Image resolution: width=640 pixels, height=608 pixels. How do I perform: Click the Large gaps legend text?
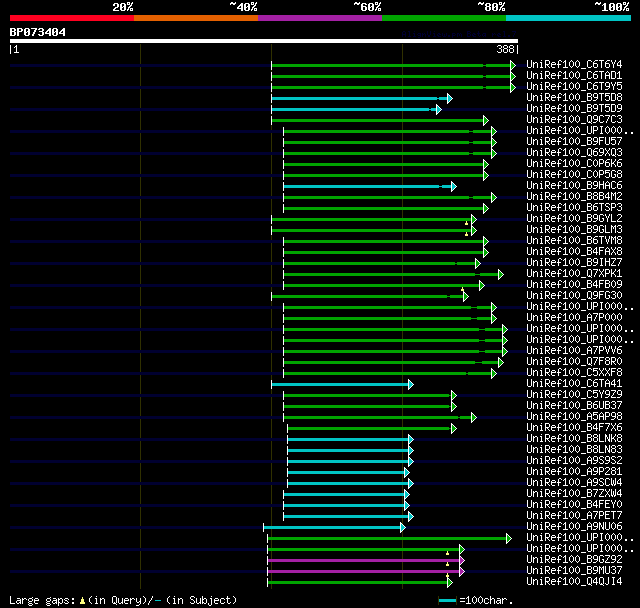(x=123, y=600)
